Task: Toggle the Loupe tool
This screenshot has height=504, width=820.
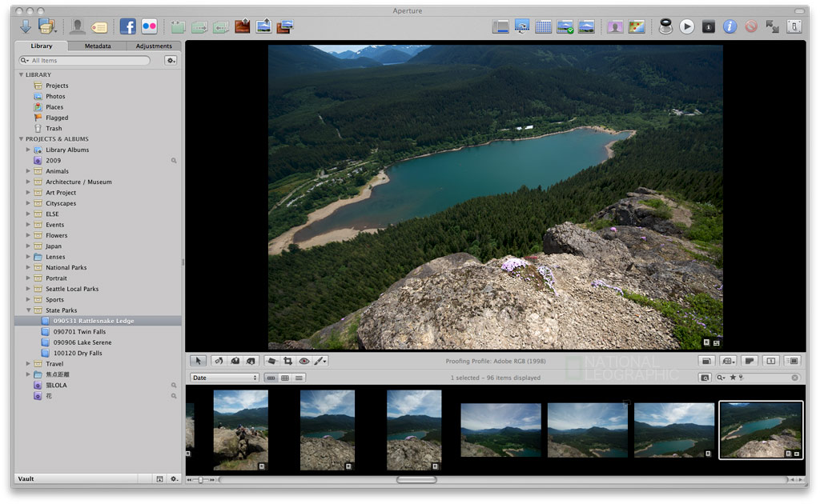Action: tap(665, 26)
